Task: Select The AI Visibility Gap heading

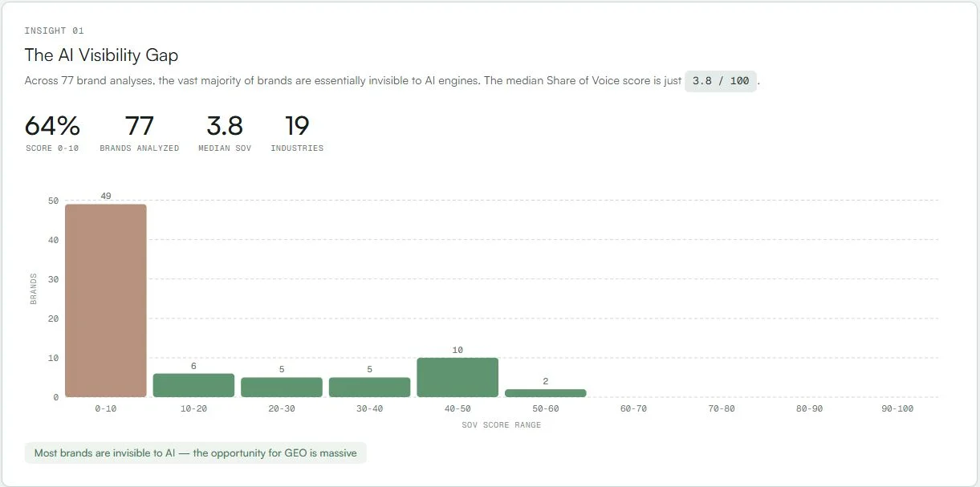Action: pyautogui.click(x=101, y=55)
